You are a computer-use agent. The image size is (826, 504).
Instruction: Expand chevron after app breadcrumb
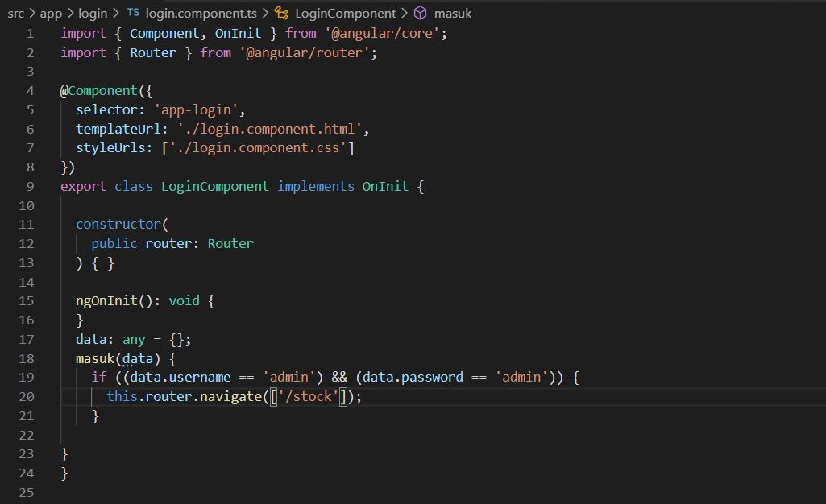pos(71,13)
